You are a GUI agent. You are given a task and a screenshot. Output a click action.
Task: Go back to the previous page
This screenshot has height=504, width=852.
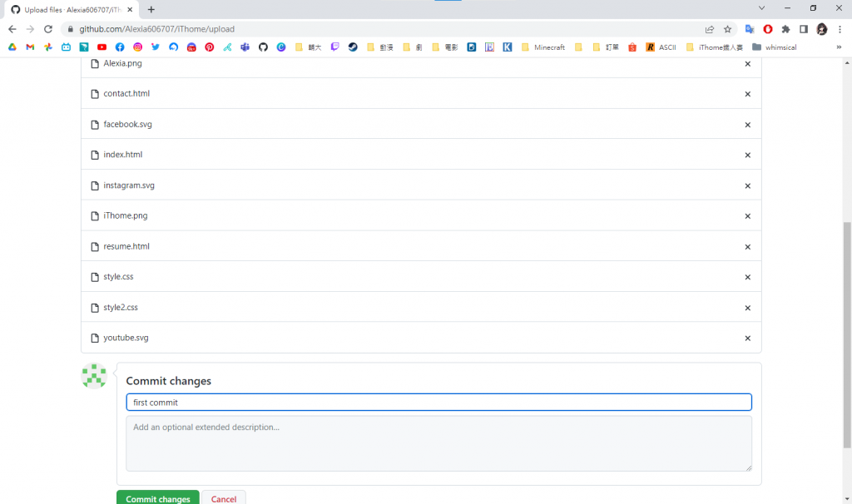click(12, 29)
